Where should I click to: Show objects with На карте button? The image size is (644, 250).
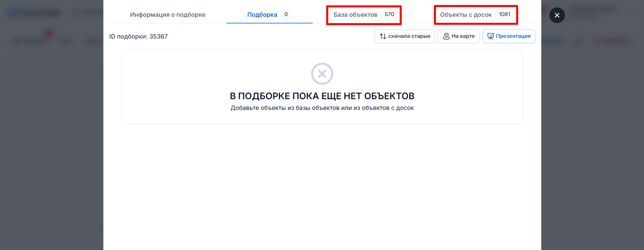point(463,36)
